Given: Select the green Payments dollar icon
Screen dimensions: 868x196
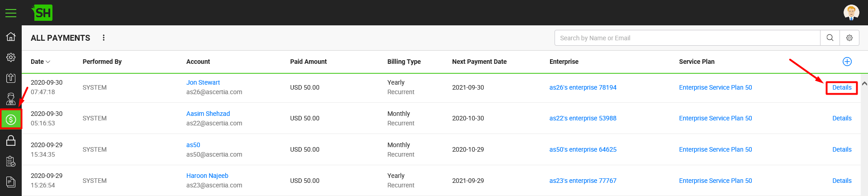Looking at the screenshot, I should pyautogui.click(x=11, y=120).
